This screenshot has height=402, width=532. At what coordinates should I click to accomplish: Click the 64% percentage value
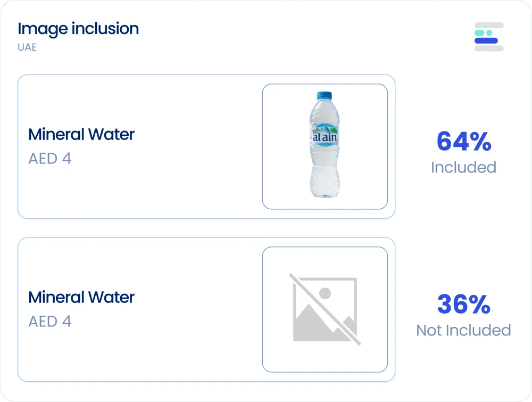pos(464,141)
